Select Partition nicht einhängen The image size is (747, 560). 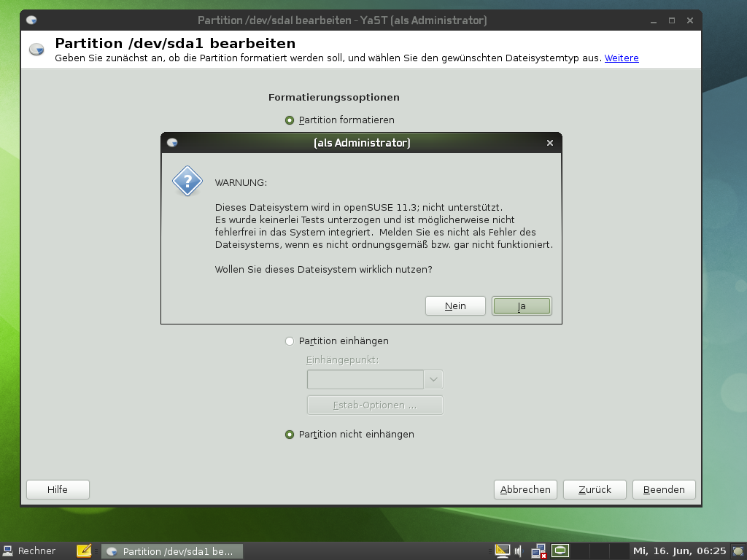pos(290,434)
